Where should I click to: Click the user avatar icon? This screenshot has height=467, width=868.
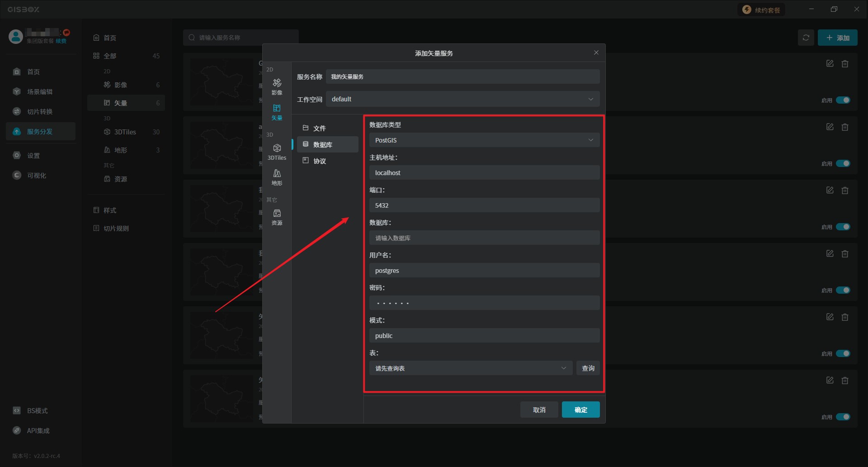click(x=16, y=37)
